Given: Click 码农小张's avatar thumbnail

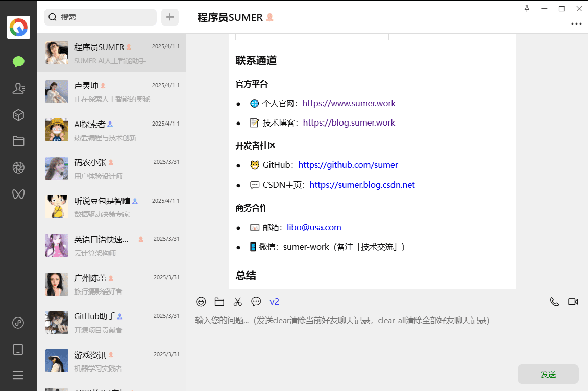Looking at the screenshot, I should click(57, 168).
